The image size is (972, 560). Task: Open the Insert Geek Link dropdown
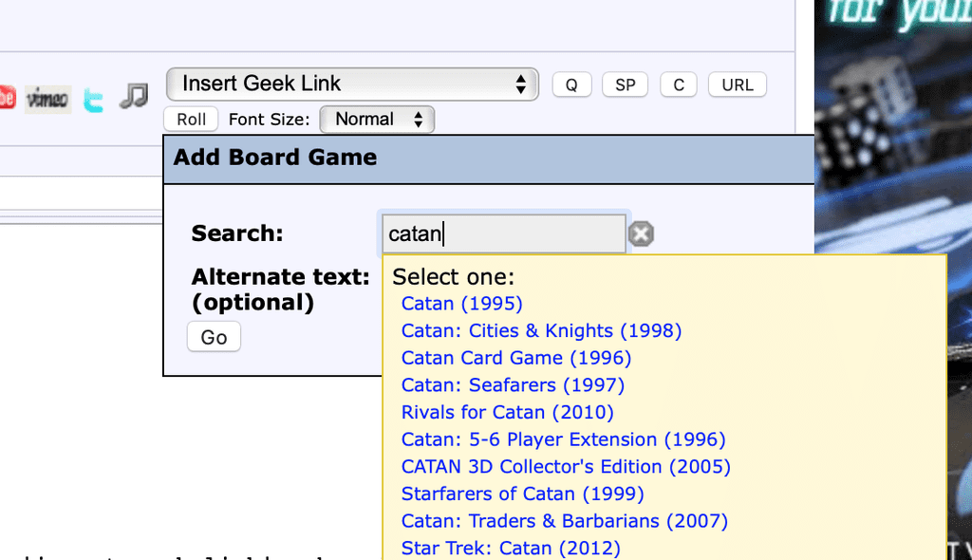tap(352, 84)
